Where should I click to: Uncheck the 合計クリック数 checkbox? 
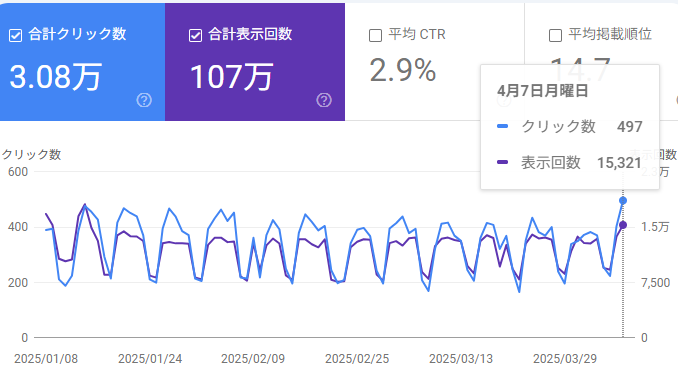click(x=16, y=35)
